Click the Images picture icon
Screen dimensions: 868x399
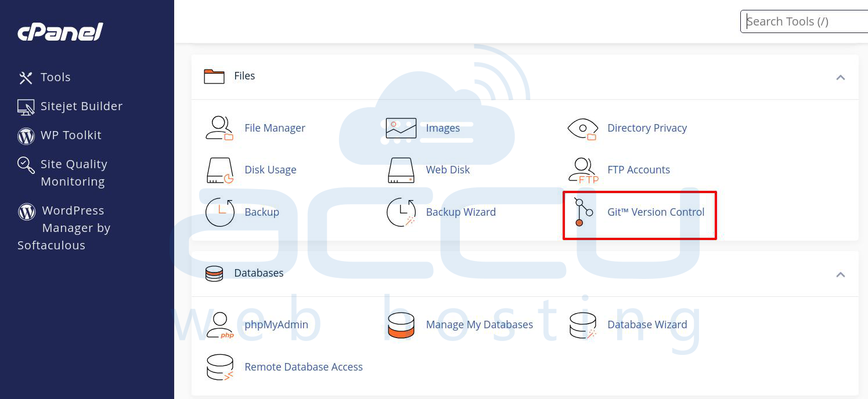pyautogui.click(x=401, y=128)
